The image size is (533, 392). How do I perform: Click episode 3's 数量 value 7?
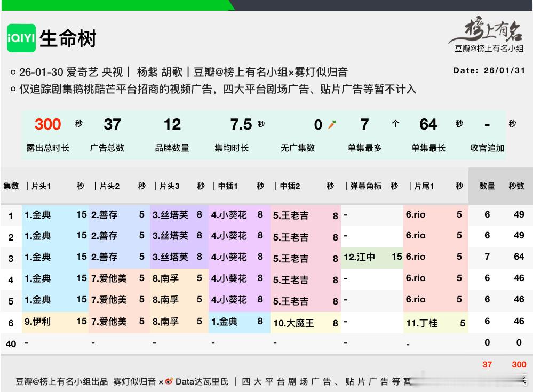[487, 257]
